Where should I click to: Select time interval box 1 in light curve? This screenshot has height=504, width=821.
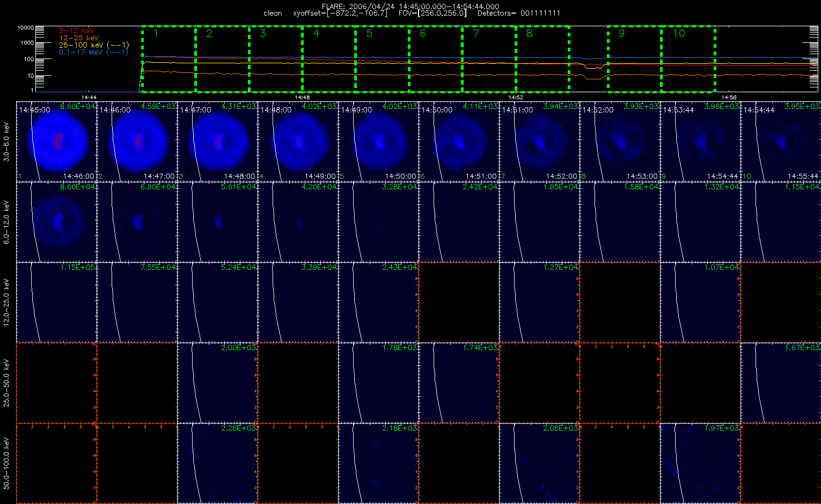pyautogui.click(x=168, y=58)
